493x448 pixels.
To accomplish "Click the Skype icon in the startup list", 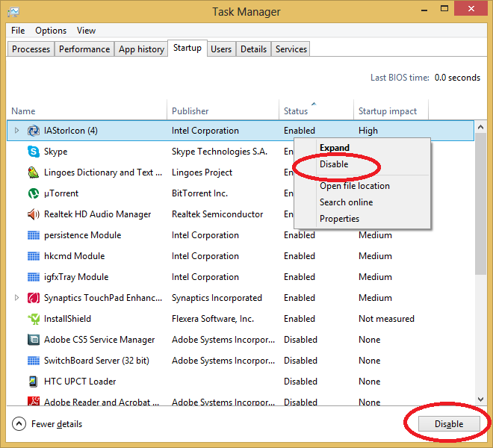I will coord(33,152).
